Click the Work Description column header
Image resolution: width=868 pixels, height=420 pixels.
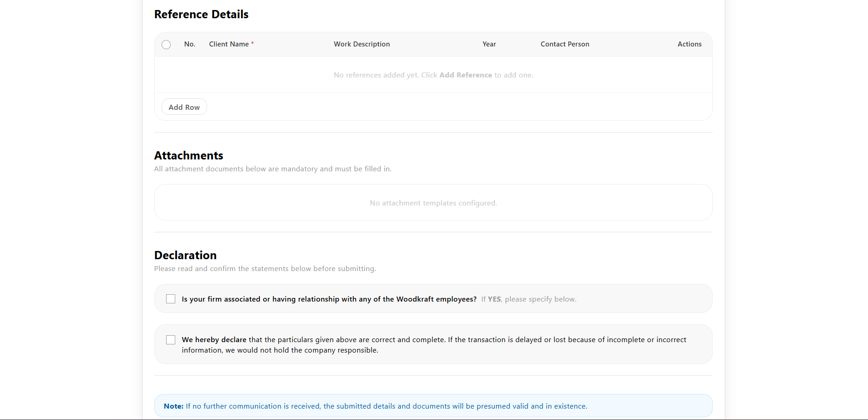click(x=362, y=44)
